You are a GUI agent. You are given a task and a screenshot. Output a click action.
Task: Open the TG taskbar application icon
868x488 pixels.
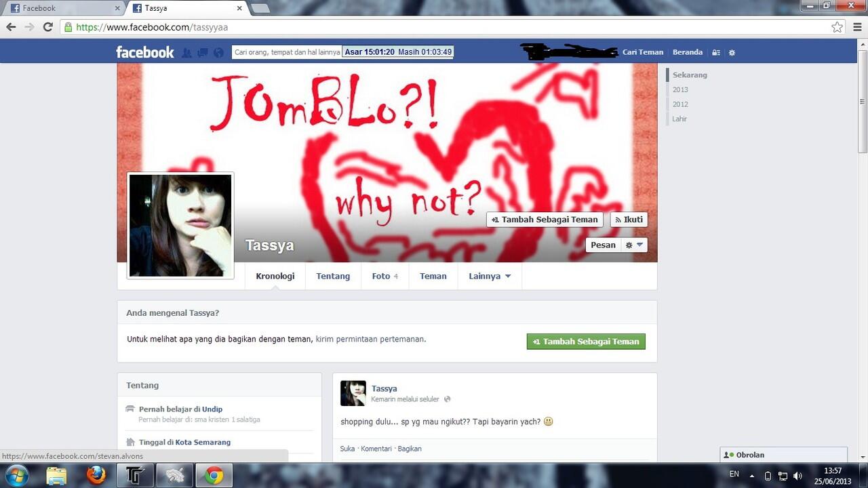pyautogui.click(x=135, y=475)
